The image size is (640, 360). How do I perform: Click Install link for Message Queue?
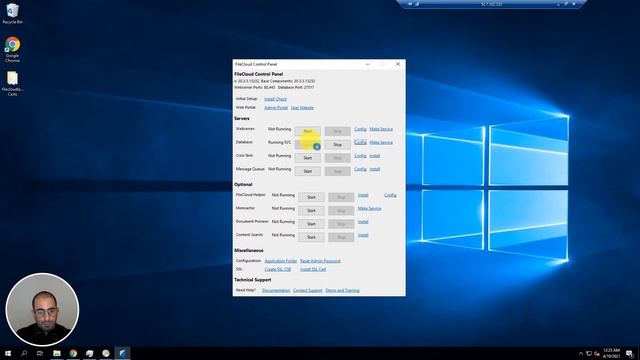(375, 169)
